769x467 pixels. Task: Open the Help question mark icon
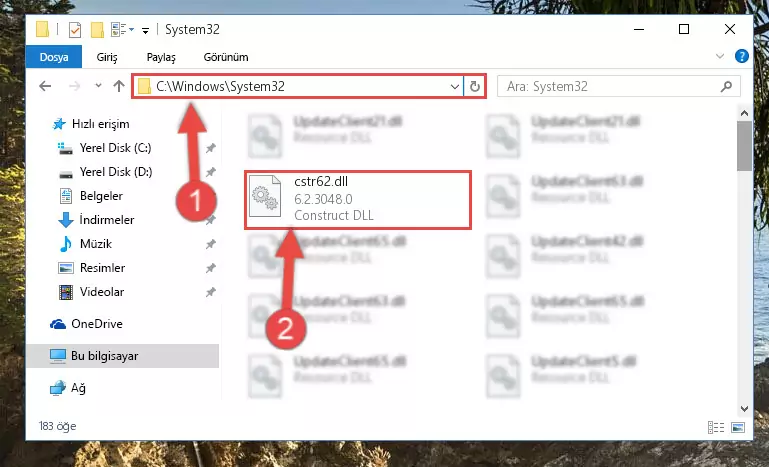[x=742, y=56]
